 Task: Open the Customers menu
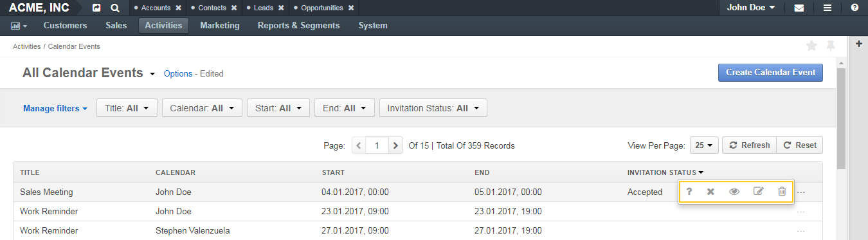click(x=65, y=26)
